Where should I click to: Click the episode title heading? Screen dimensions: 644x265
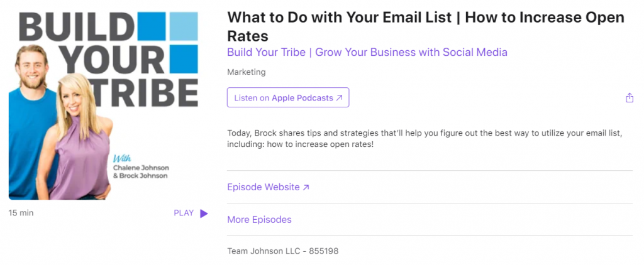[x=426, y=26]
